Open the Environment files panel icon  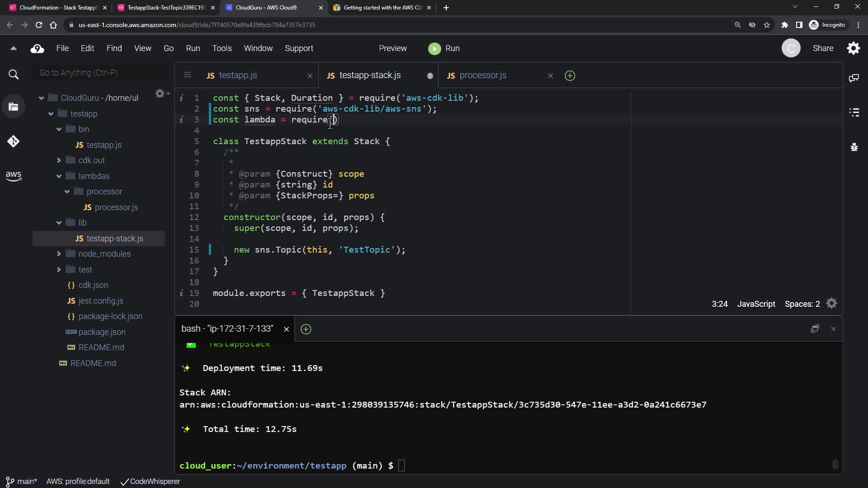(13, 107)
